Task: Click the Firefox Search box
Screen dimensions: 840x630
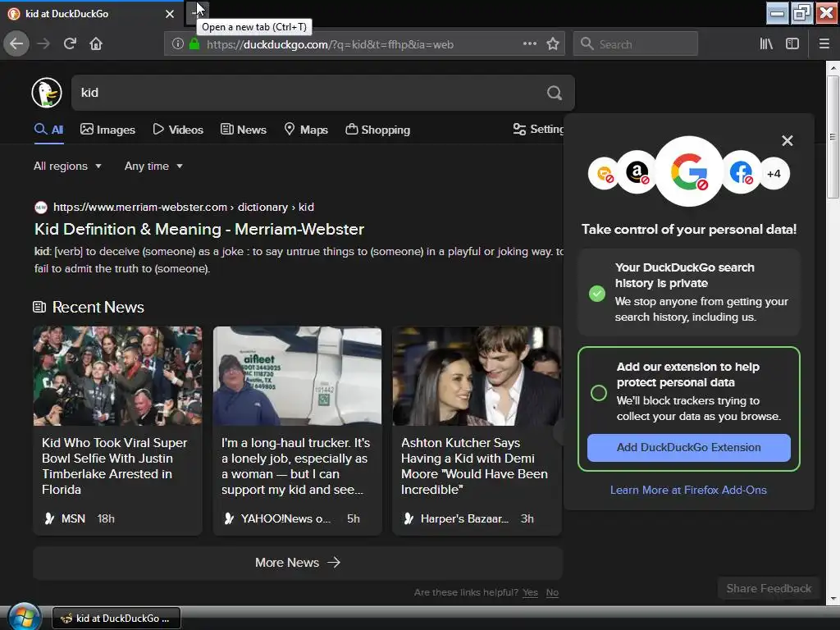Action: point(636,44)
